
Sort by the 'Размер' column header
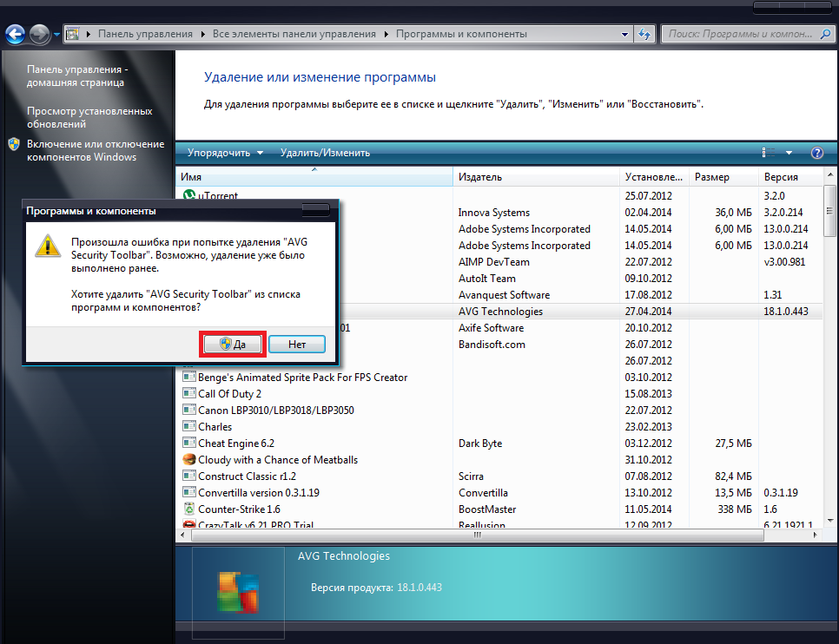[723, 177]
